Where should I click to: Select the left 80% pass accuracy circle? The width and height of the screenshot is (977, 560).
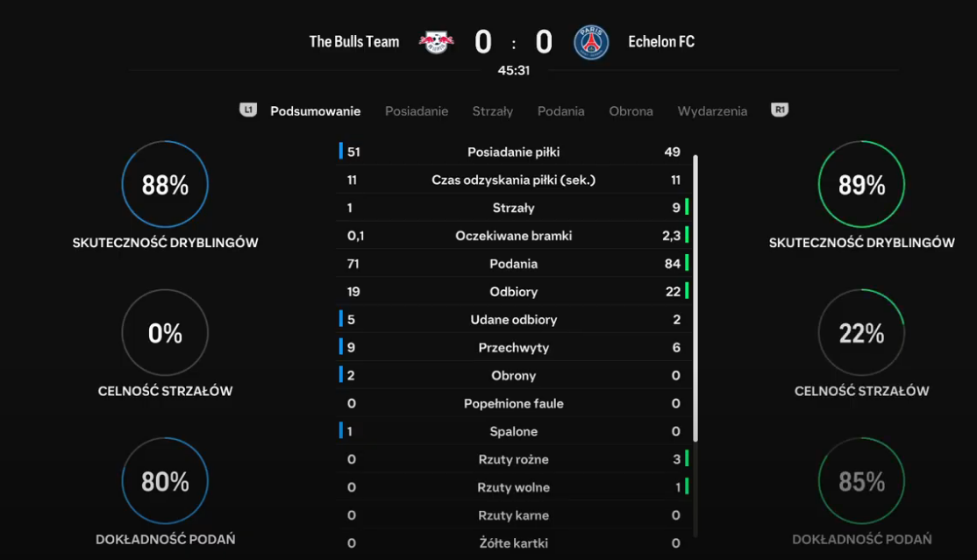(165, 481)
